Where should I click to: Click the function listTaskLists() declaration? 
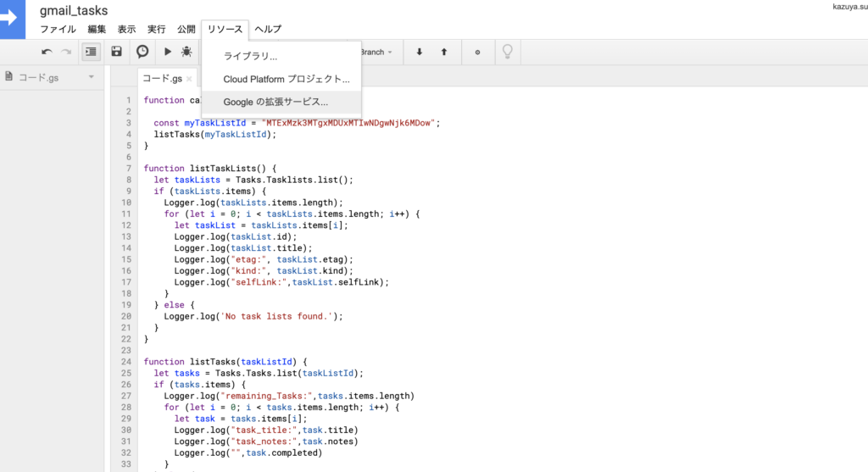(x=210, y=169)
